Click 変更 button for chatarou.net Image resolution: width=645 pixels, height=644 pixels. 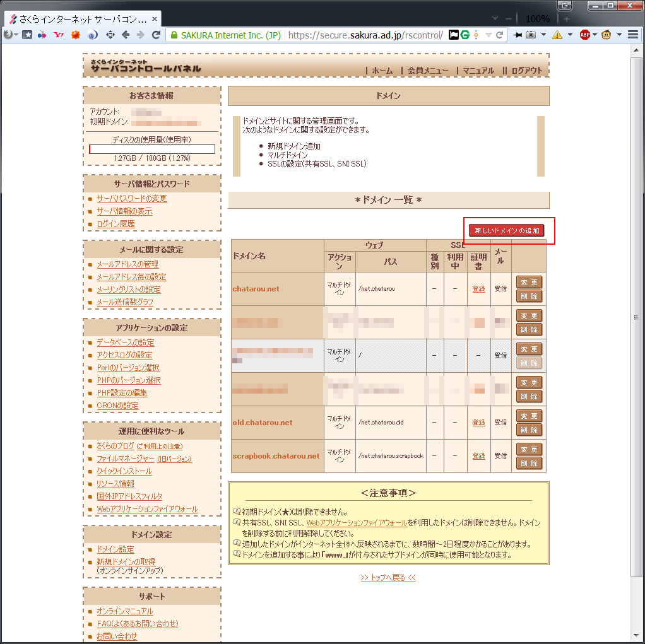[x=529, y=283]
